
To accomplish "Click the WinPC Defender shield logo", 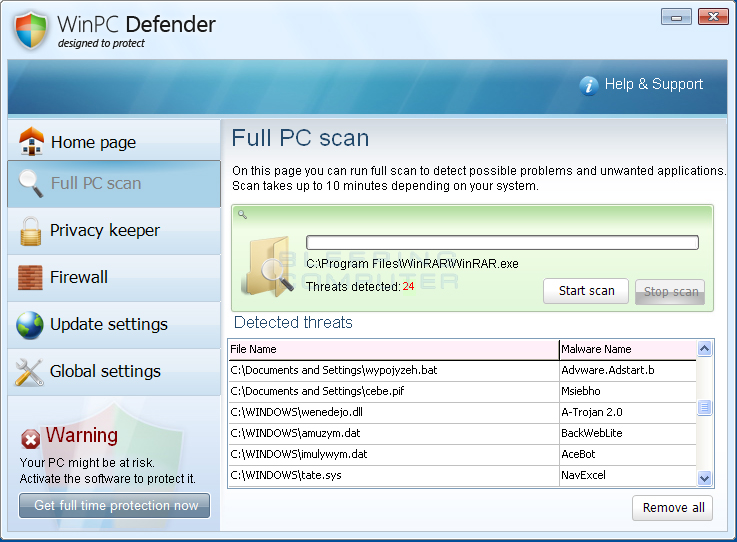I will (31, 31).
